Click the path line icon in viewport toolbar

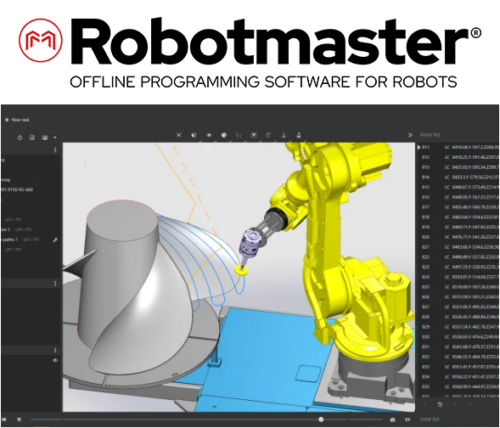click(x=239, y=135)
